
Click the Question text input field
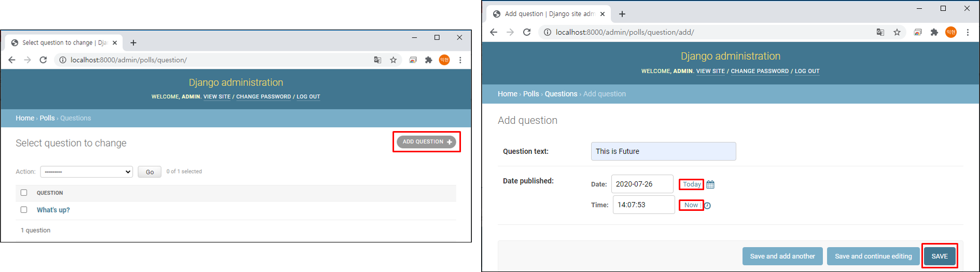[664, 151]
